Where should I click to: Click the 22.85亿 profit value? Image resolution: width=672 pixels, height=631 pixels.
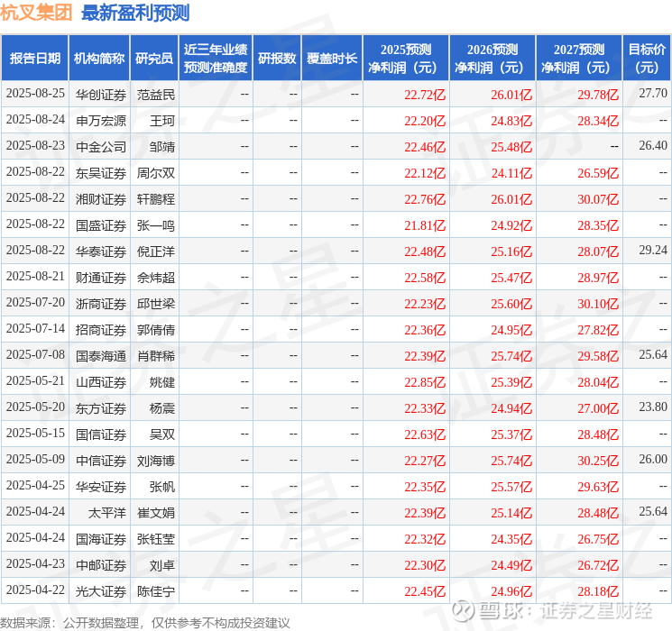425,382
